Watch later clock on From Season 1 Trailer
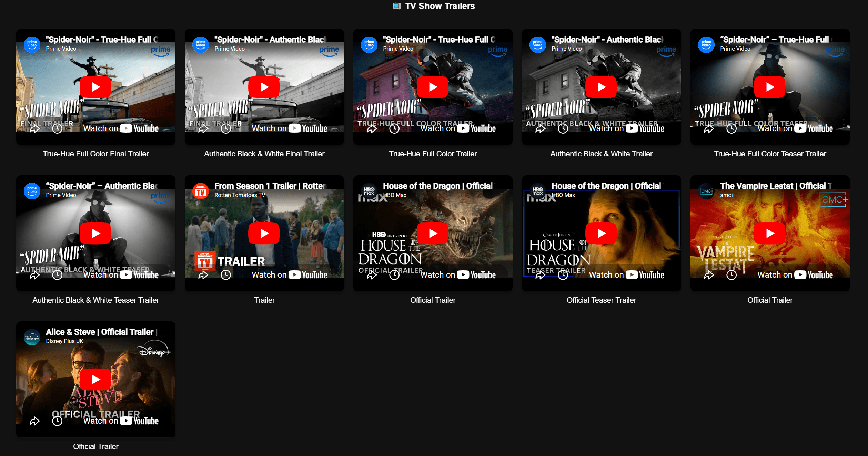Viewport: 868px width, 456px height. click(x=226, y=275)
